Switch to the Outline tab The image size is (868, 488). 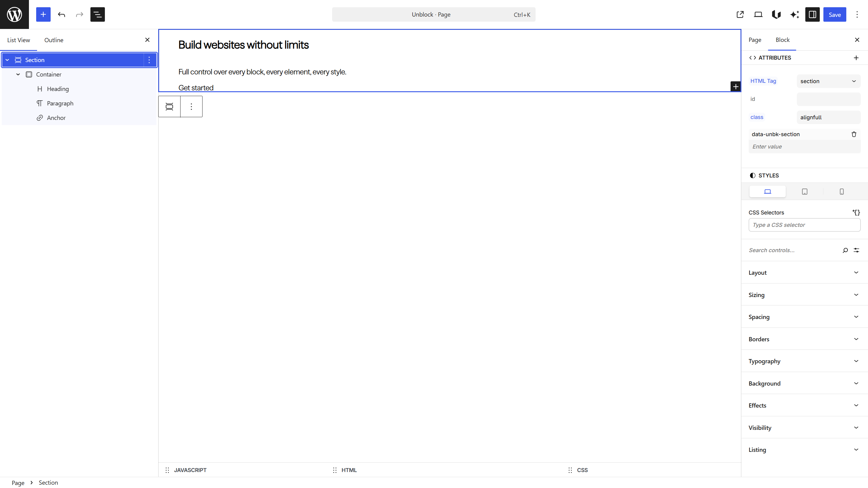point(54,40)
